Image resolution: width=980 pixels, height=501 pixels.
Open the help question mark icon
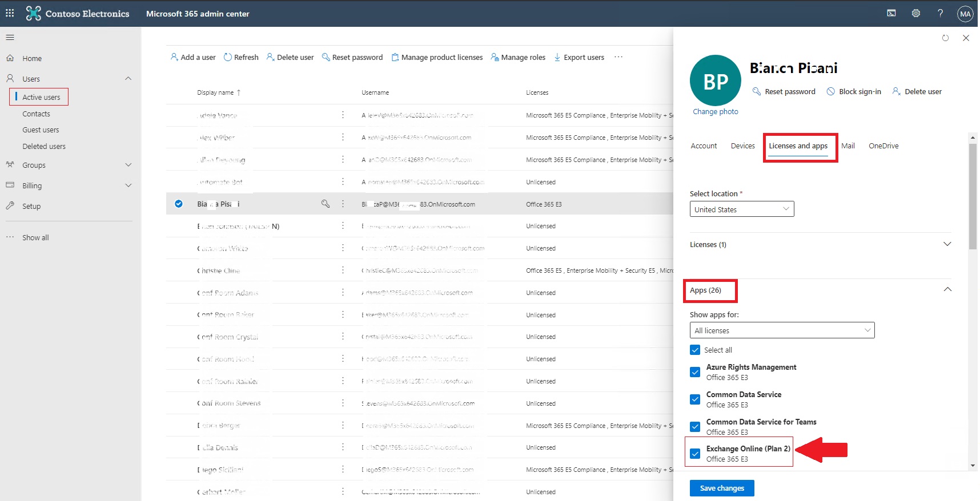tap(940, 13)
